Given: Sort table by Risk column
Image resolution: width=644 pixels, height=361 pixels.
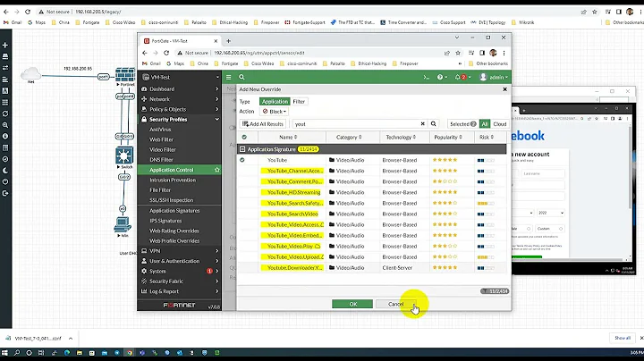Looking at the screenshot, I should pyautogui.click(x=487, y=137).
